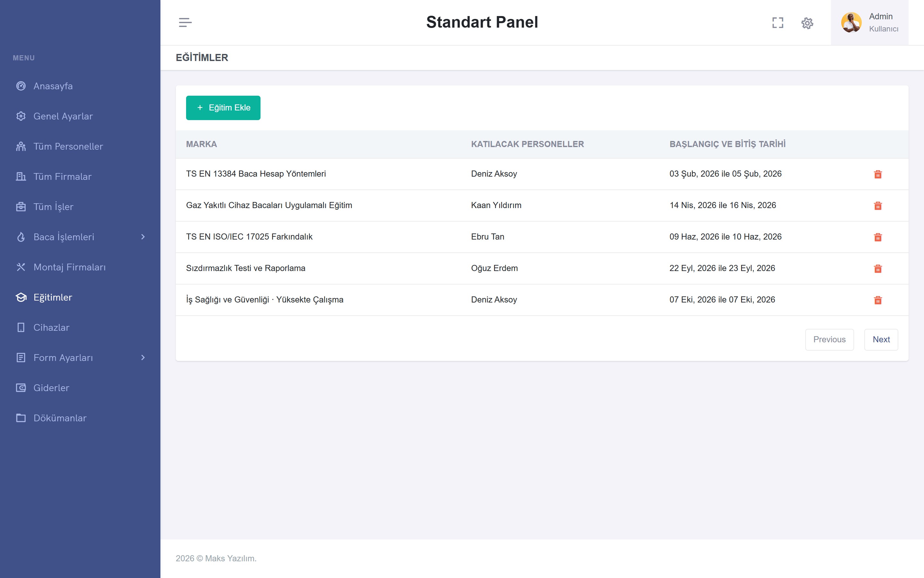Expand the Form Ayarları submenu chevron

[143, 358]
